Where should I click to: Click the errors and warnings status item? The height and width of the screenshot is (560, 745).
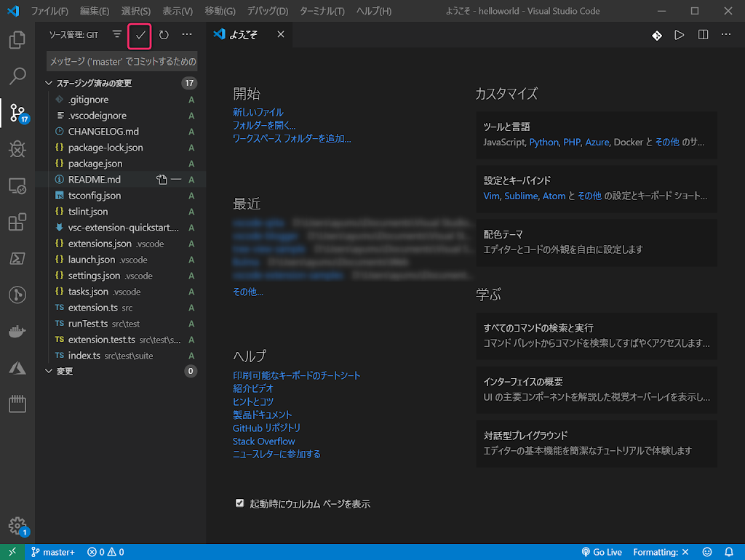[105, 552]
